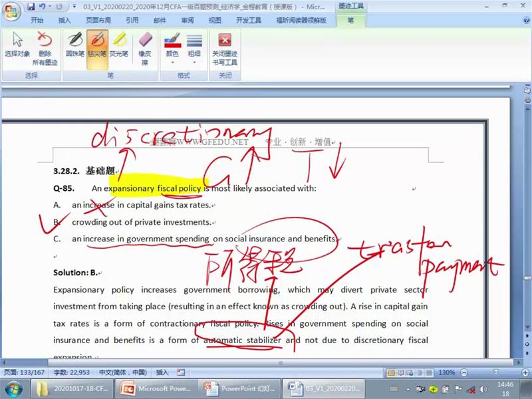Open word count 字数: 22,953
Viewport: 532px width, 399px height.
click(72, 372)
